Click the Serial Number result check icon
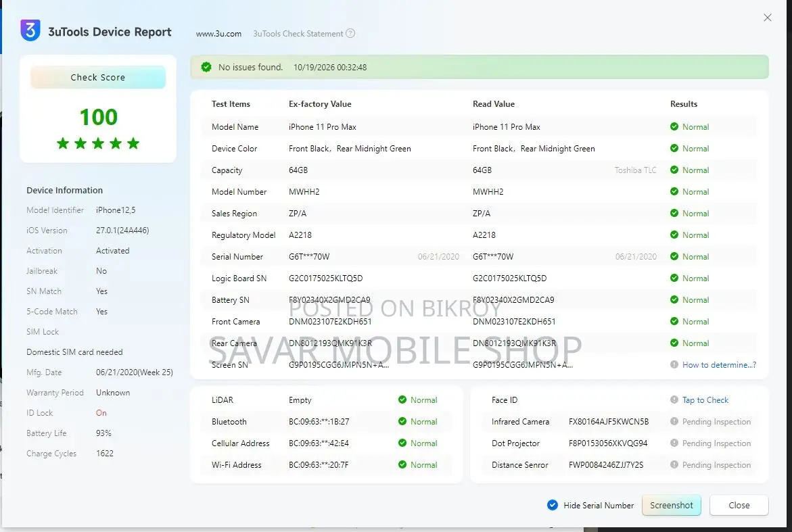The image size is (792, 532). [674, 256]
